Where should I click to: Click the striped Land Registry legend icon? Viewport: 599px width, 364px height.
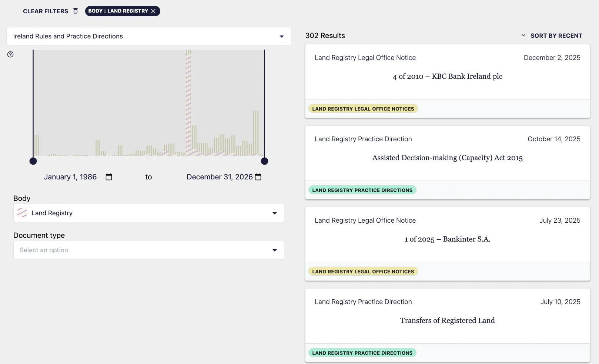(x=22, y=213)
